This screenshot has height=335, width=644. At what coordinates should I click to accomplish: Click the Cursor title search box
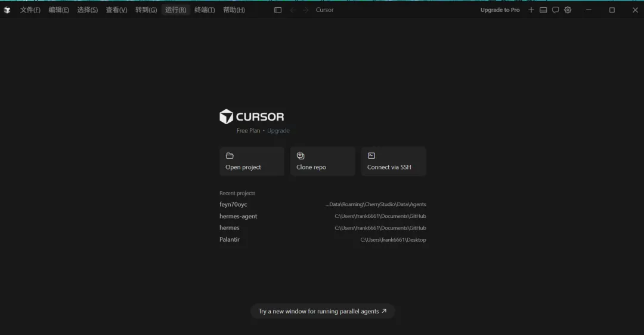(x=324, y=10)
